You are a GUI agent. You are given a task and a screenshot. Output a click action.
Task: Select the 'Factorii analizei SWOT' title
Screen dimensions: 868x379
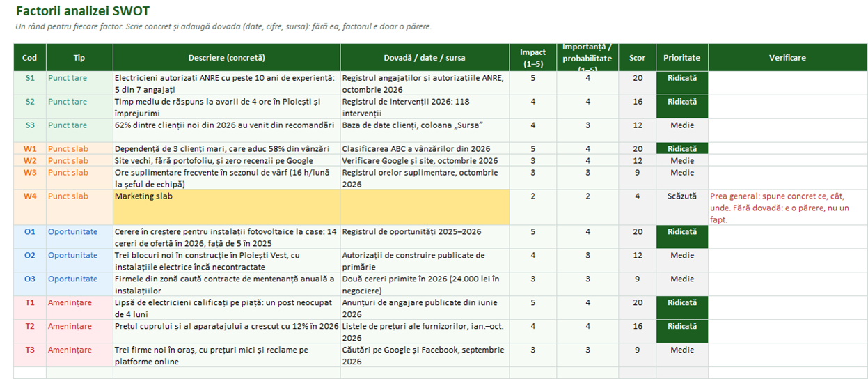pos(82,11)
